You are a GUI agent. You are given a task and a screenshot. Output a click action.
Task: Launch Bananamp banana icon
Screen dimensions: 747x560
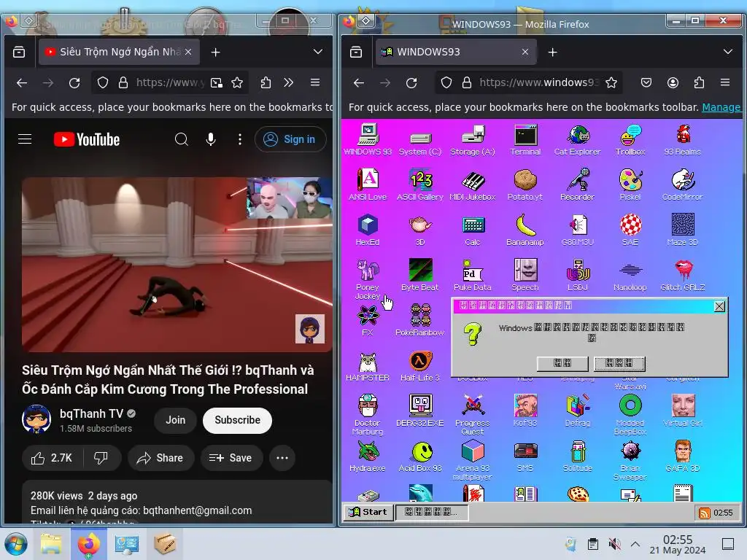click(525, 230)
